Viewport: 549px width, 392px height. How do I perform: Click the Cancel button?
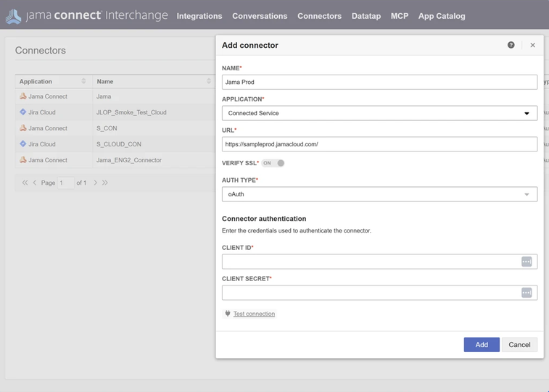(519, 345)
